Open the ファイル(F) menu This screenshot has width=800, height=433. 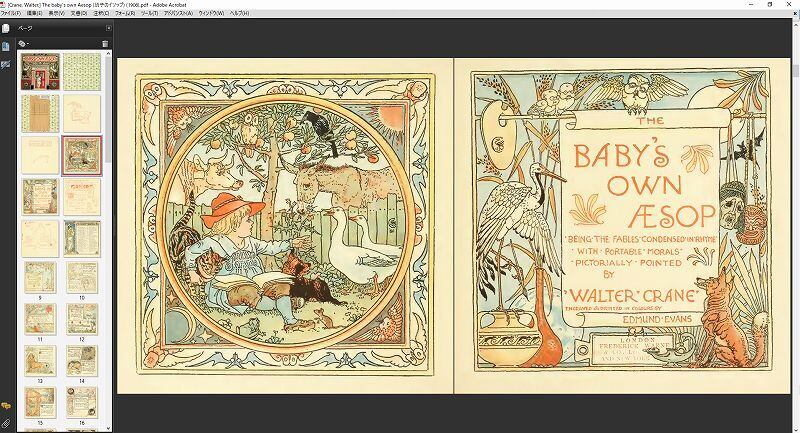coord(11,13)
